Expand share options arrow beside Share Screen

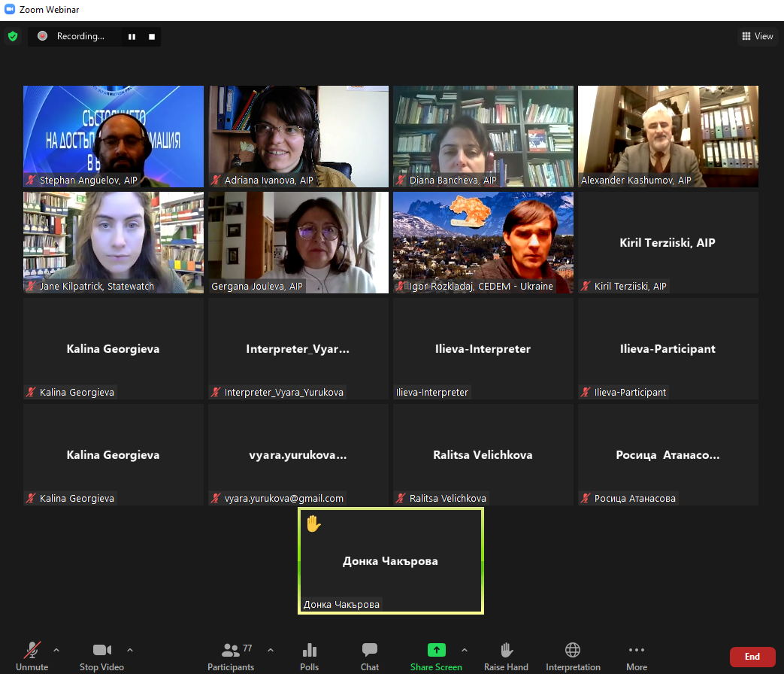pyautogui.click(x=464, y=650)
